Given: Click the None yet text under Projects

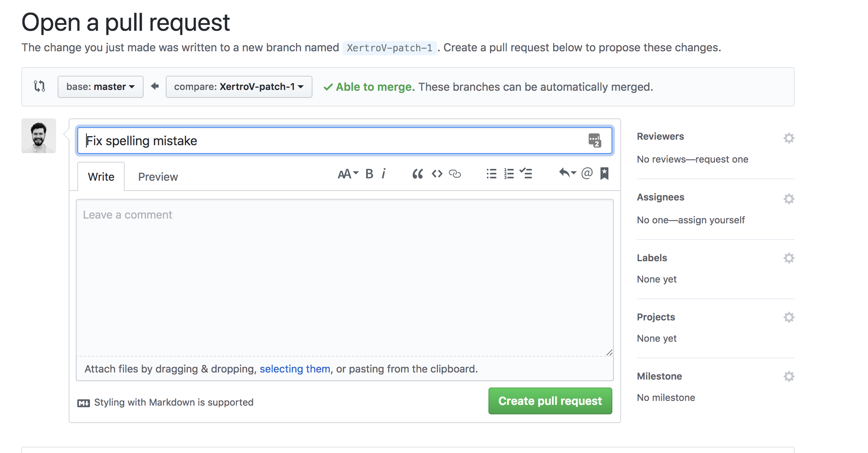Looking at the screenshot, I should coord(657,339).
